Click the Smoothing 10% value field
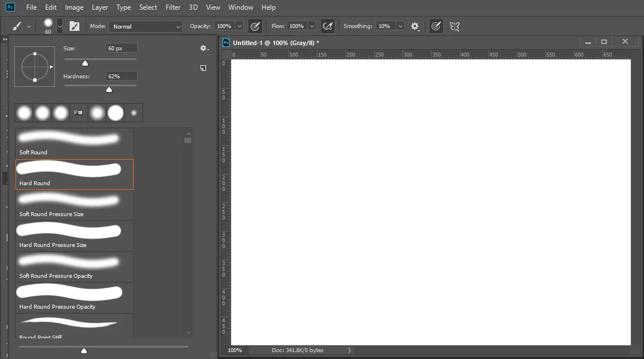Screen dimensions: 644x359 pyautogui.click(x=385, y=26)
